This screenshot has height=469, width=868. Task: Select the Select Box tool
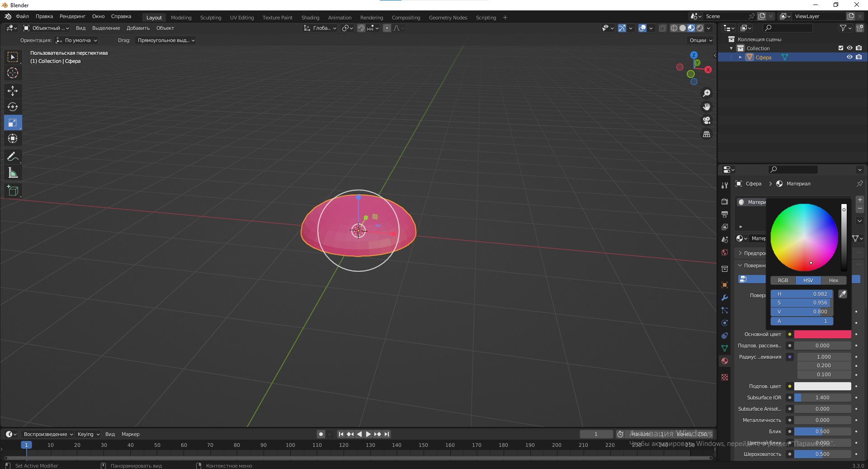(13, 57)
